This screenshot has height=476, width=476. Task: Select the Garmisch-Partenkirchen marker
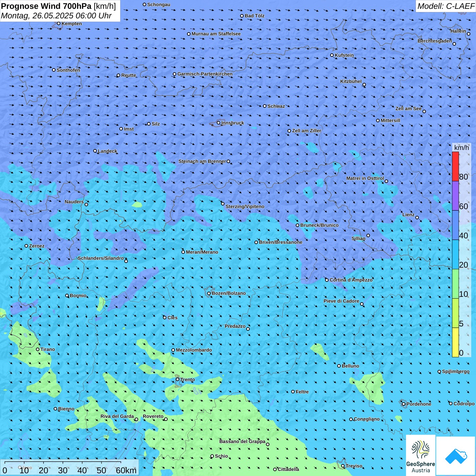tap(174, 74)
